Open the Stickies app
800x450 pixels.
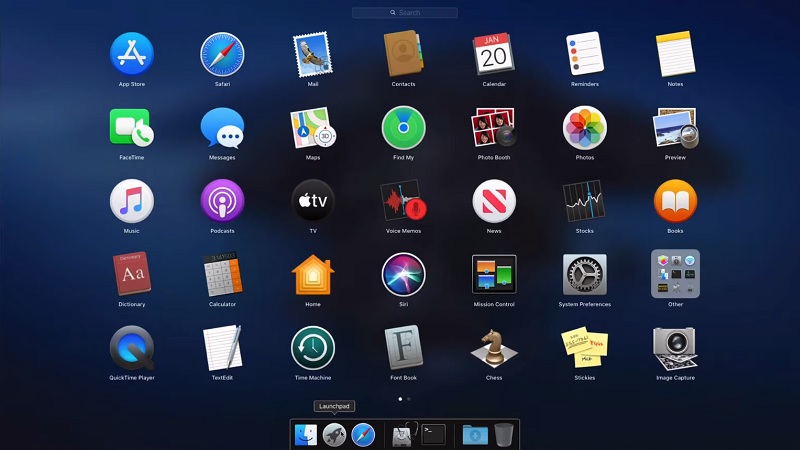point(585,348)
